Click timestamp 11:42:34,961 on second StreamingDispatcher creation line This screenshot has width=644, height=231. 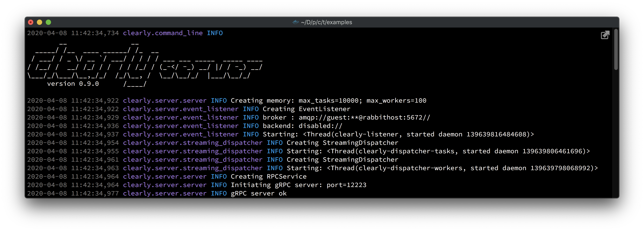pyautogui.click(x=95, y=160)
